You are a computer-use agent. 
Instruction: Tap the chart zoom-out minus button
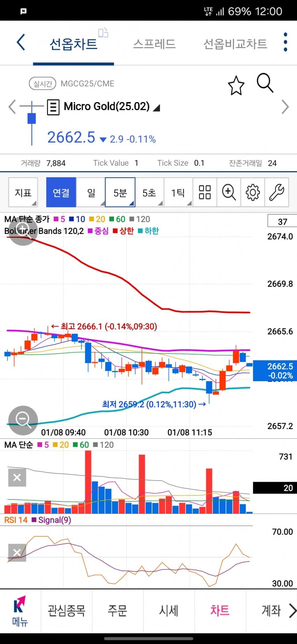coord(23,419)
